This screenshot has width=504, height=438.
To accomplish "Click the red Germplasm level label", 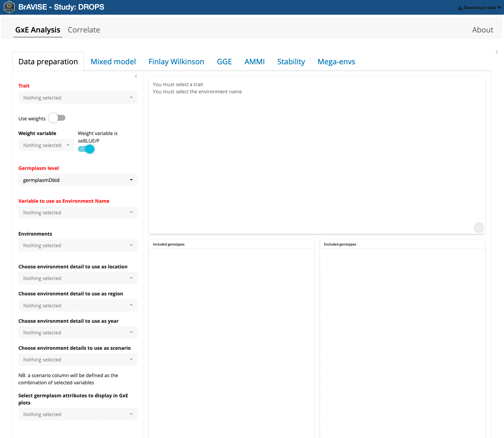I will point(39,168).
